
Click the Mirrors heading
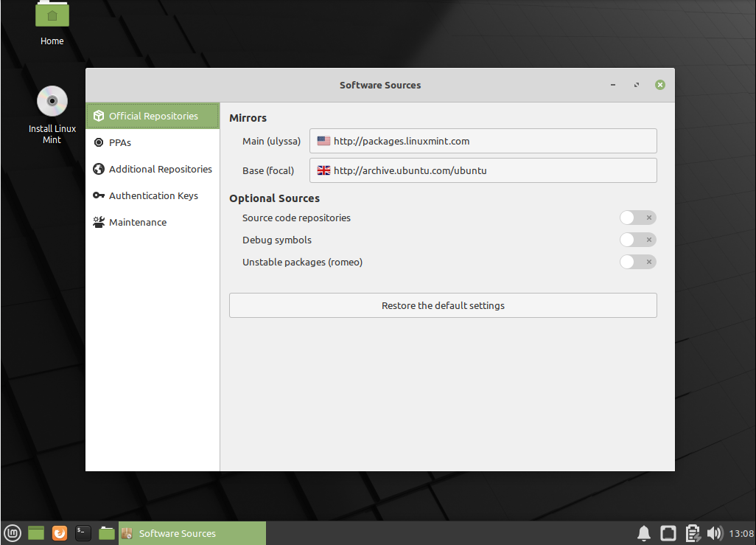pyautogui.click(x=248, y=118)
